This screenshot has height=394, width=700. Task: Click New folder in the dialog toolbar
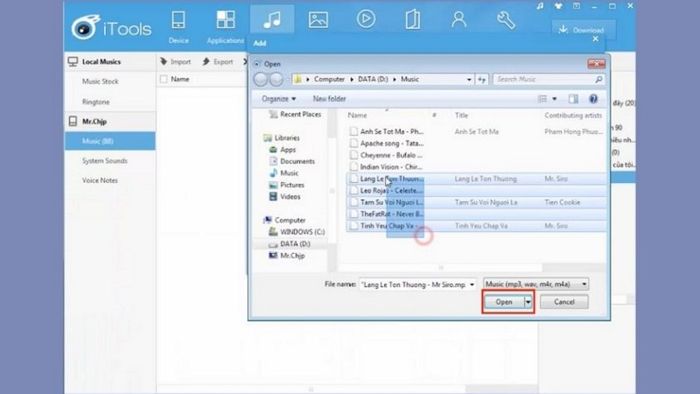(329, 99)
